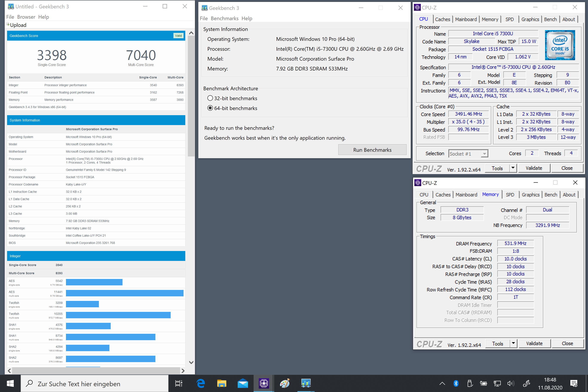The width and height of the screenshot is (588, 392).
Task: Click the Valid badge on Geekbench Score
Action: [x=179, y=35]
